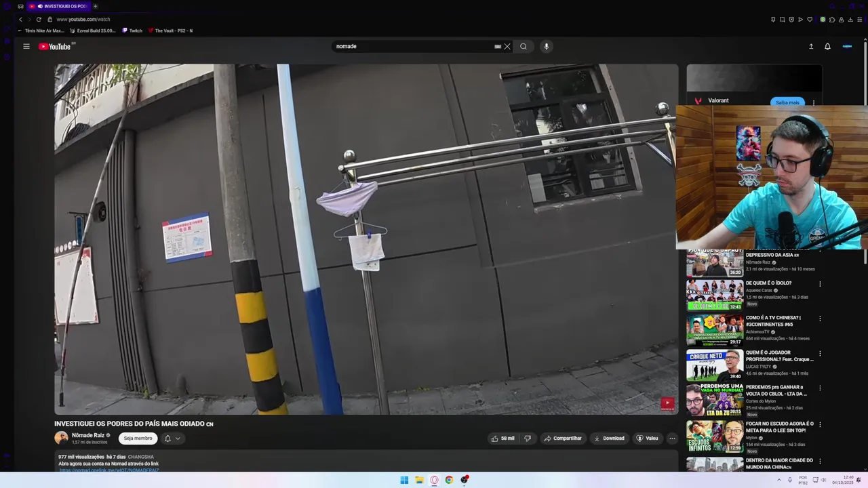This screenshot has width=868, height=488.
Task: Open Google Chrome from taskbar
Action: click(449, 480)
